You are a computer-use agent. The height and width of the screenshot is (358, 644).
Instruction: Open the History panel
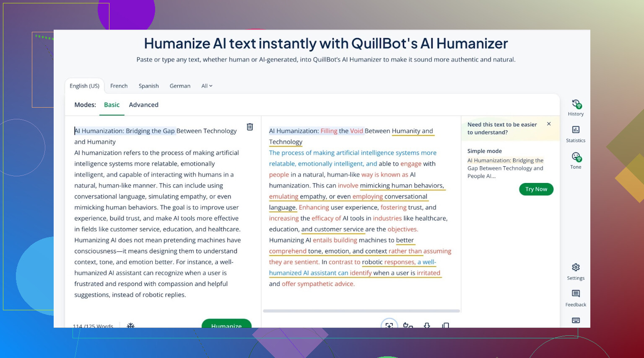576,107
